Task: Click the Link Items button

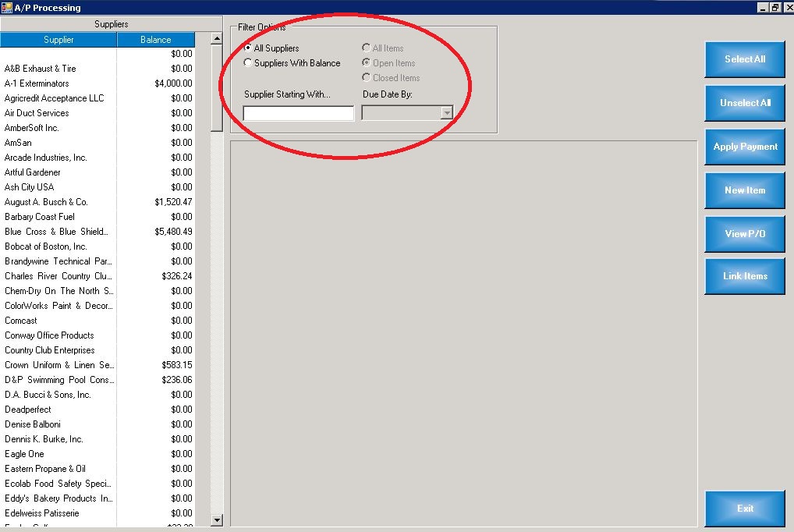Action: (x=745, y=276)
